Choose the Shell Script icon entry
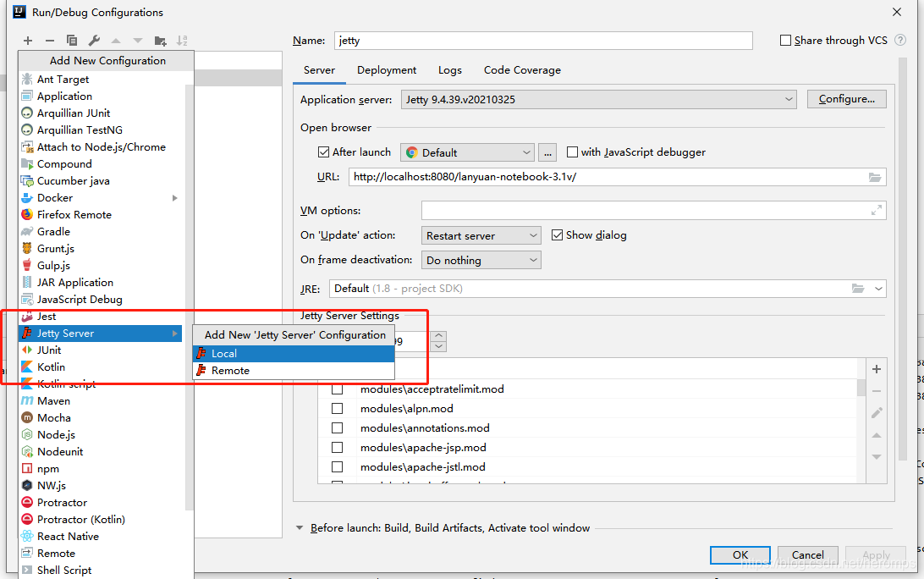The image size is (924, 579). (x=27, y=571)
